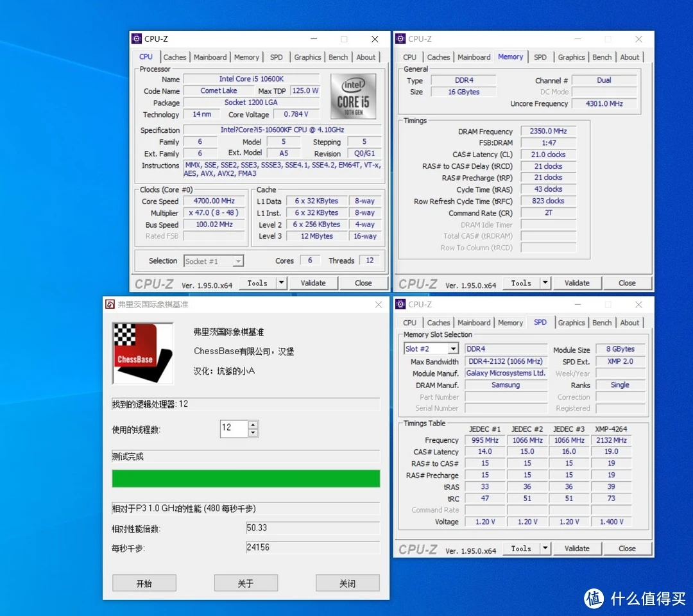Expand the Slot #2 memory slot dropdown

pos(453,349)
